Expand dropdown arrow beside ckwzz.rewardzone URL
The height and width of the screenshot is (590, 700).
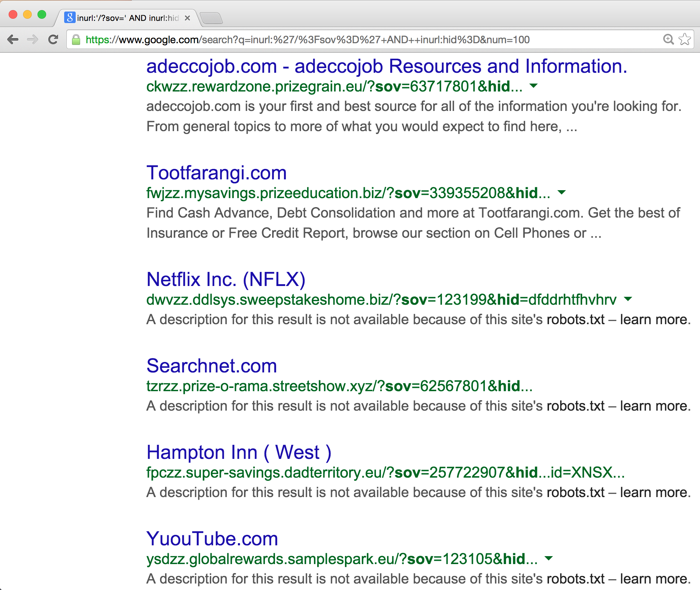point(533,86)
